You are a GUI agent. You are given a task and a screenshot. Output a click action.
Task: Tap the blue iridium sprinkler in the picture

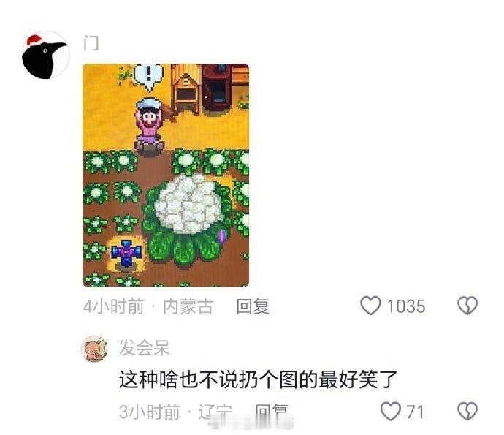point(126,253)
